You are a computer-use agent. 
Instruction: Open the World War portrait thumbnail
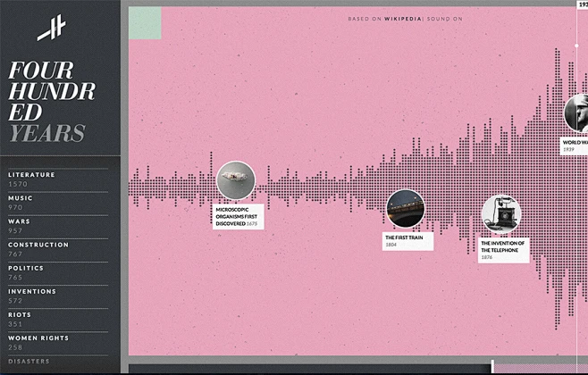(x=576, y=113)
